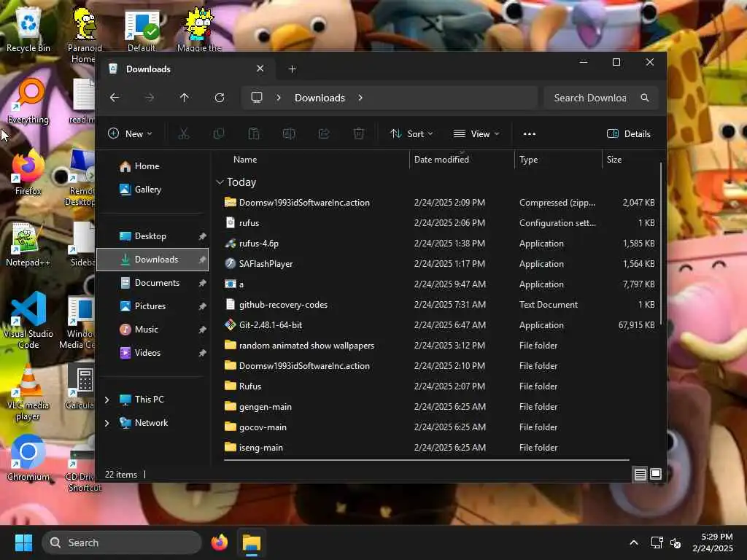Open the View dropdown menu
This screenshot has height=560, width=747.
point(476,134)
